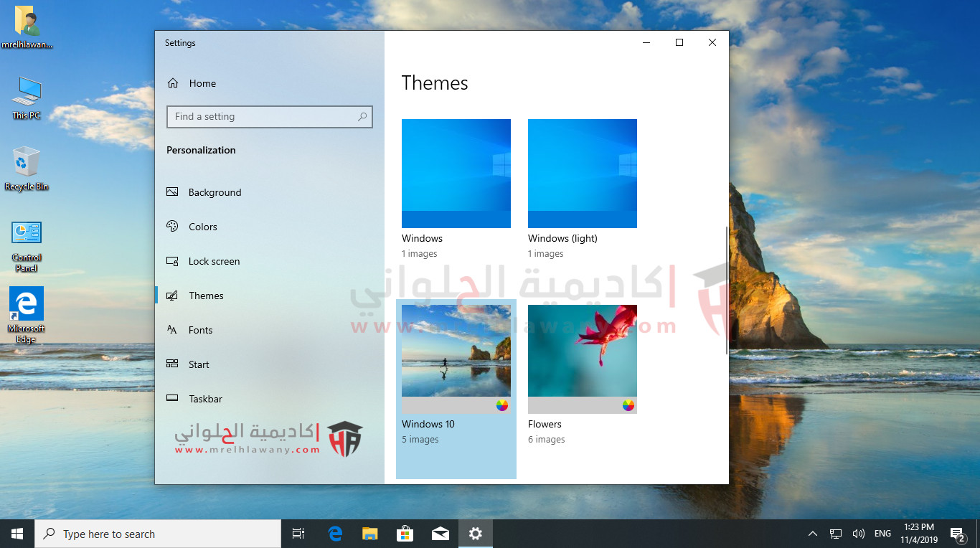
Task: Show hidden system tray icons
Action: pyautogui.click(x=812, y=534)
